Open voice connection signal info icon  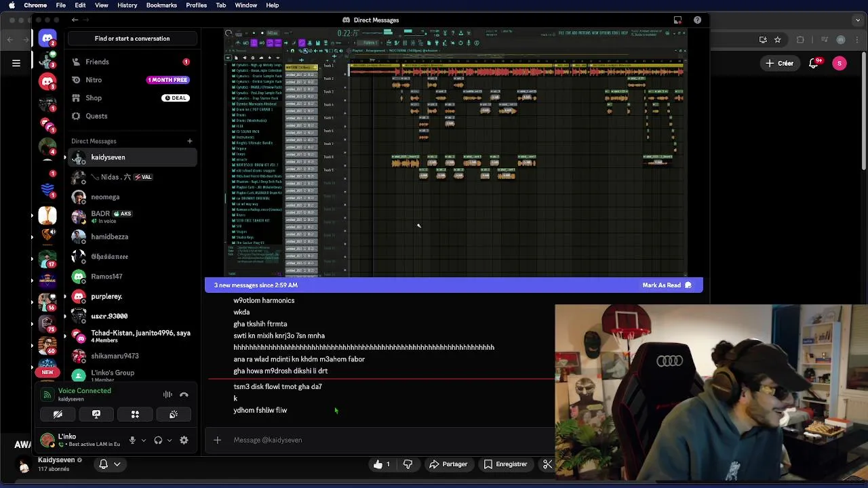click(47, 394)
